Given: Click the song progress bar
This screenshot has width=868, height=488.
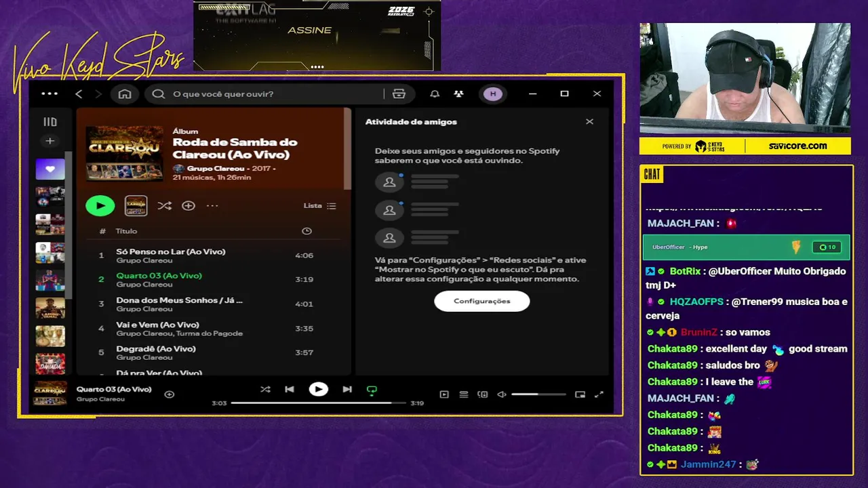Looking at the screenshot, I should (318, 403).
